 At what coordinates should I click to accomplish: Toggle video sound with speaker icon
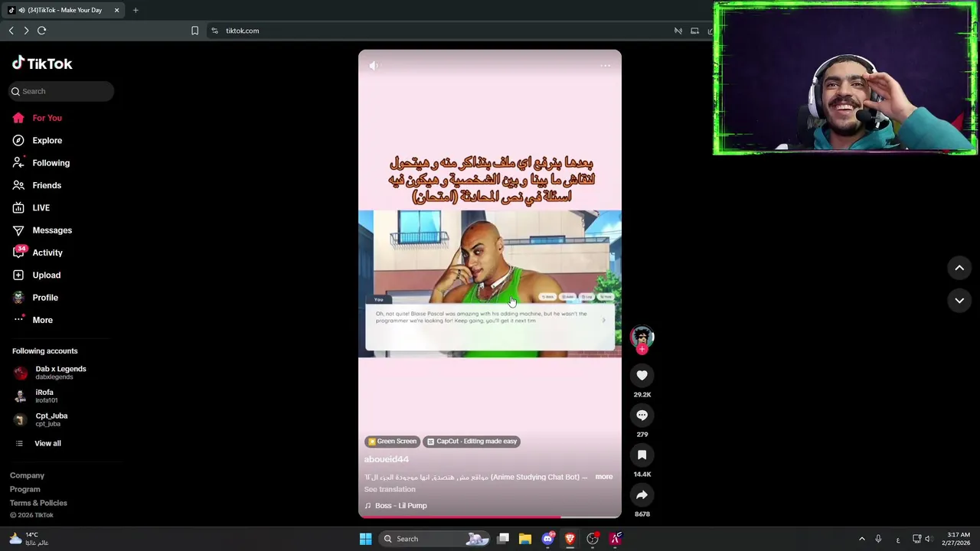click(374, 66)
